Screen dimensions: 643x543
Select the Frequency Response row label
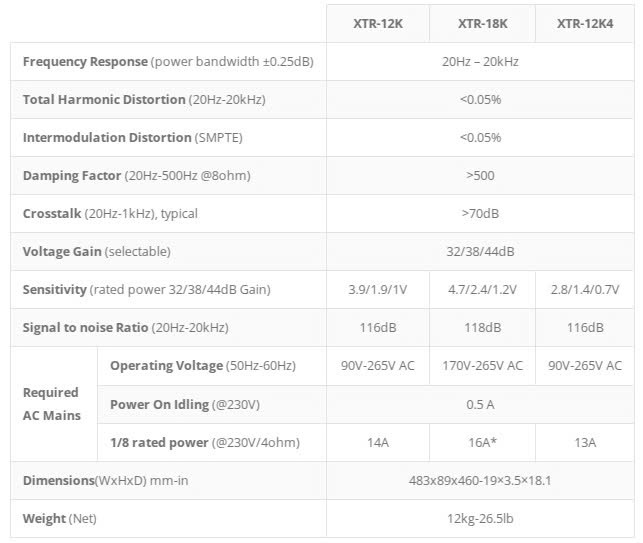coord(167,62)
